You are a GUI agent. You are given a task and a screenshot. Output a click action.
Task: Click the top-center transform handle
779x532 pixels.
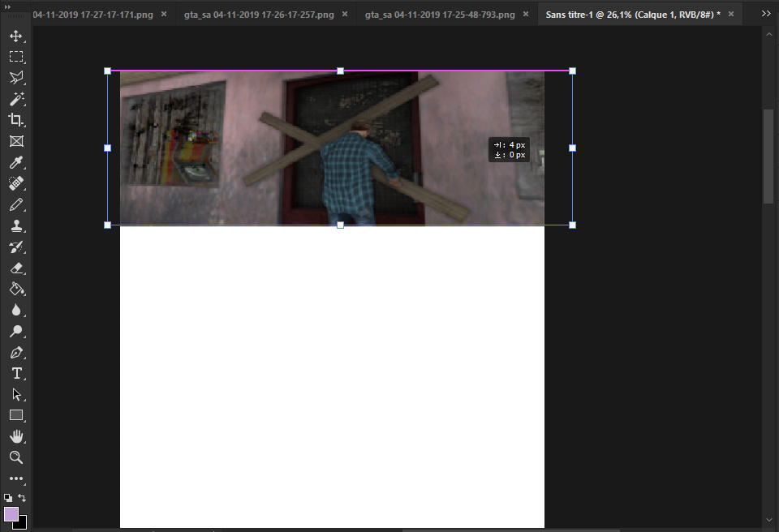(x=340, y=71)
